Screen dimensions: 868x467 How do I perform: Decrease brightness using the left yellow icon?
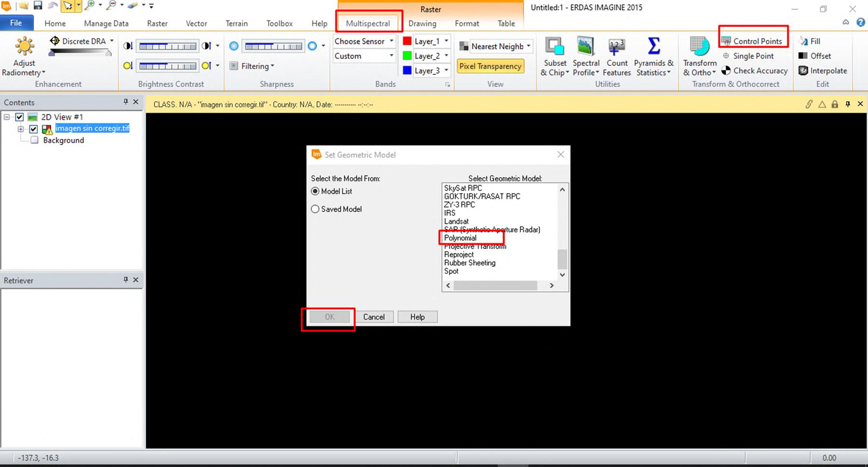pos(128,66)
